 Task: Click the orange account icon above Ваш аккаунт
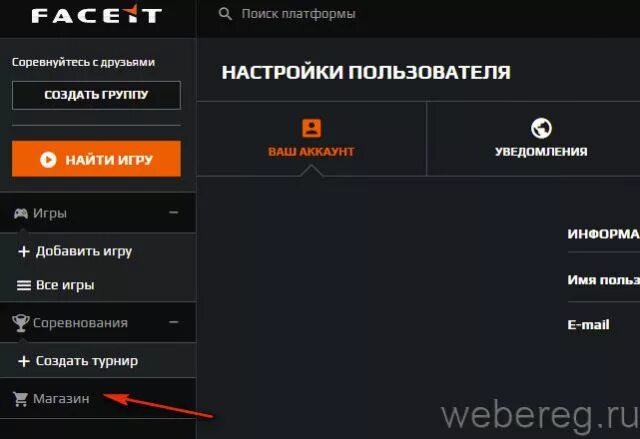(x=311, y=128)
